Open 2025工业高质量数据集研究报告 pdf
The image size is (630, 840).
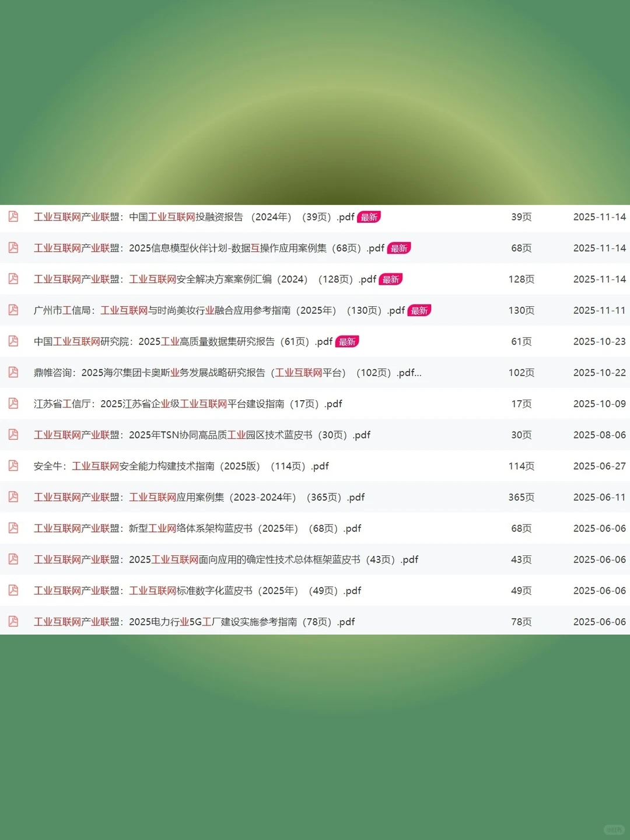click(183, 341)
